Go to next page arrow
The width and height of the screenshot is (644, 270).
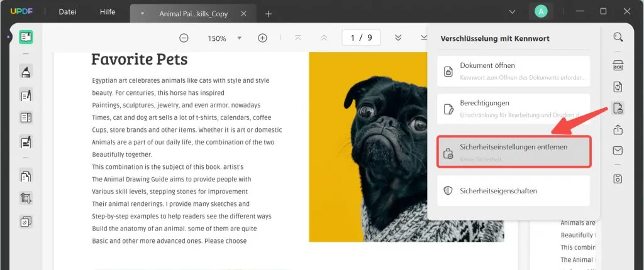[398, 38]
